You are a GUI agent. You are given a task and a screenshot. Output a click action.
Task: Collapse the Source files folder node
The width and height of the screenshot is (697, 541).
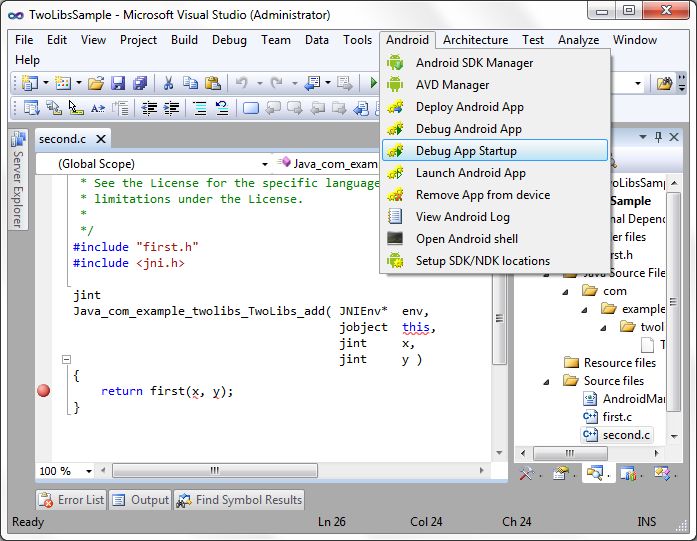(x=546, y=382)
